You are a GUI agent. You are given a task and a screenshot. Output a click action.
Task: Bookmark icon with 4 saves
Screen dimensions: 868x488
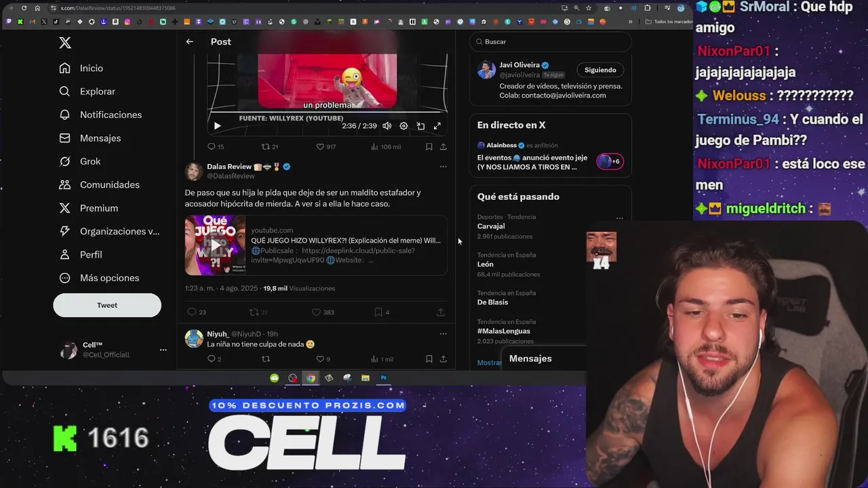(x=382, y=312)
